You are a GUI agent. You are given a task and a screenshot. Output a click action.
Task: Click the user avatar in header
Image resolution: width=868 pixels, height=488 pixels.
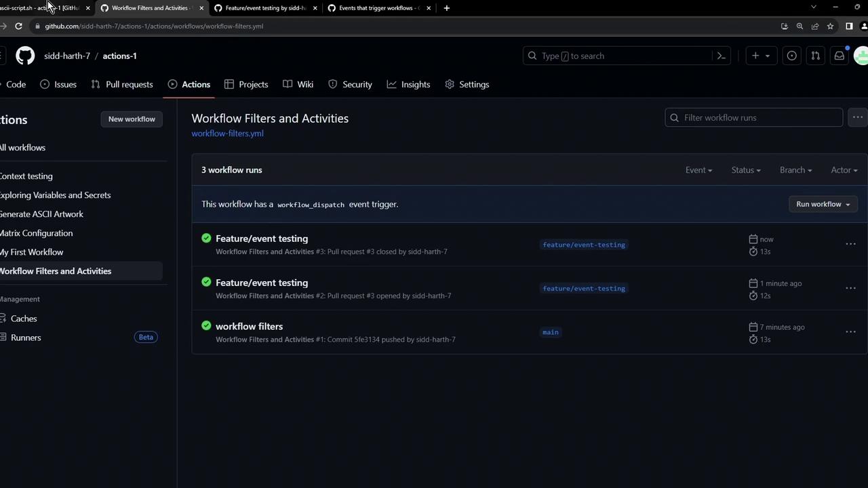861,56
